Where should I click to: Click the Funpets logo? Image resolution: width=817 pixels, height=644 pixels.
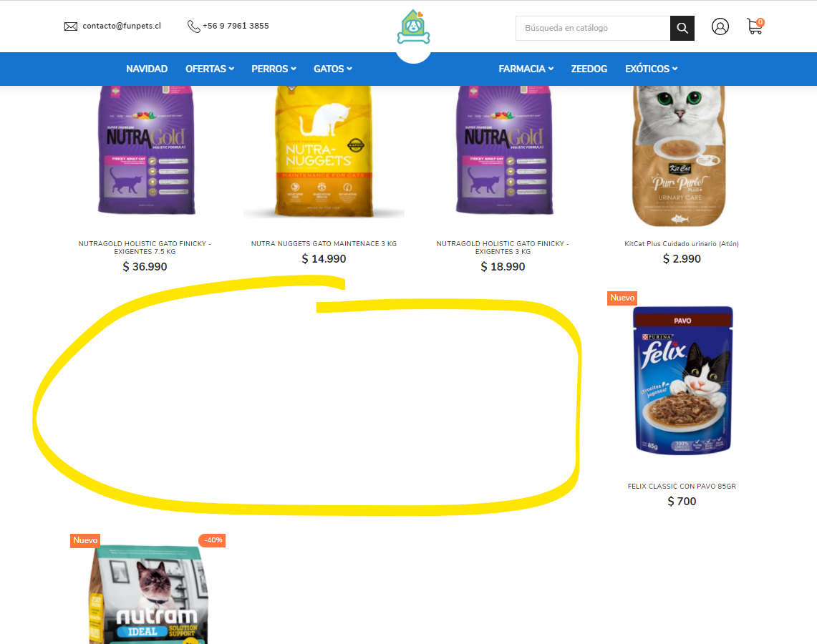tap(414, 27)
